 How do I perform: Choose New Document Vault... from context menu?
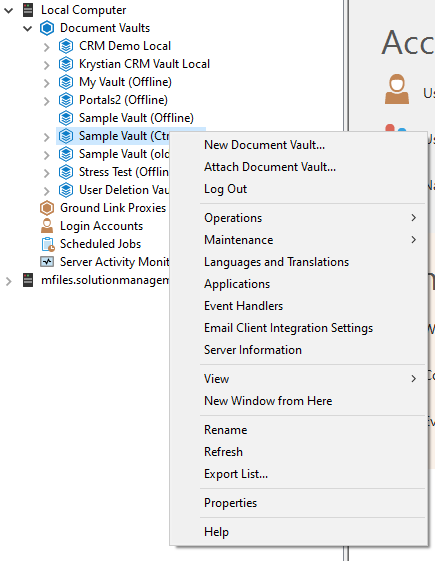point(298,145)
